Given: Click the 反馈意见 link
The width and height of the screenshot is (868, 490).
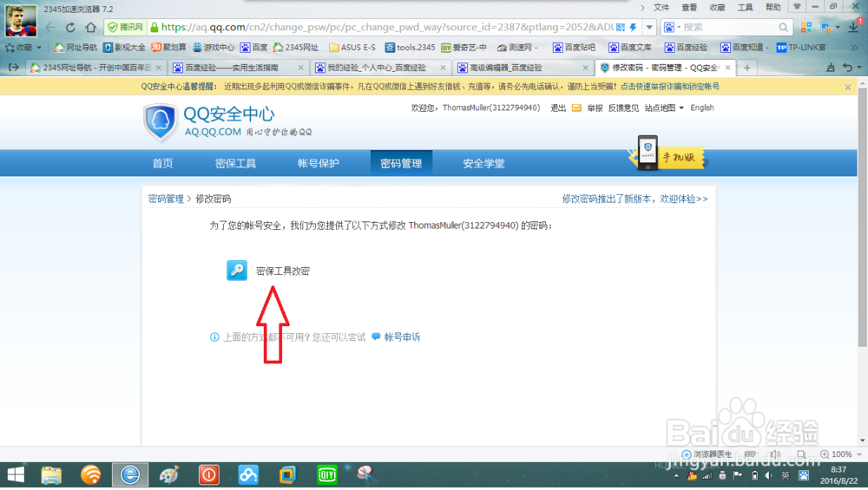Looking at the screenshot, I should [x=623, y=108].
